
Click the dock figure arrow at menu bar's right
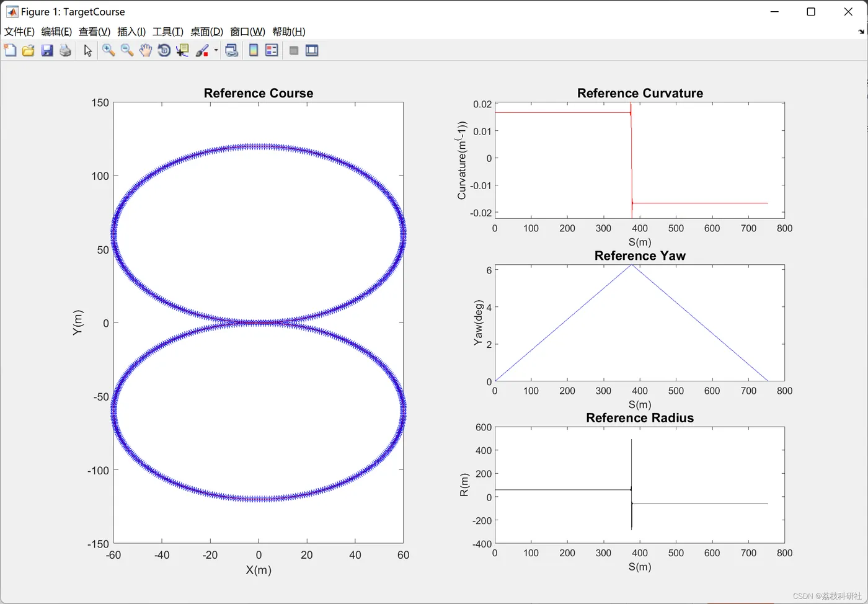tap(861, 32)
